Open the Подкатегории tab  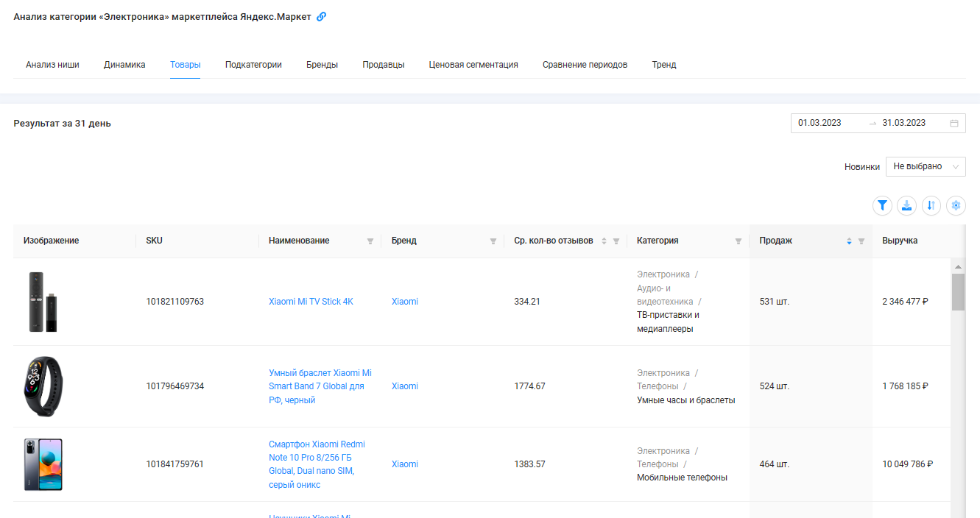coord(253,65)
